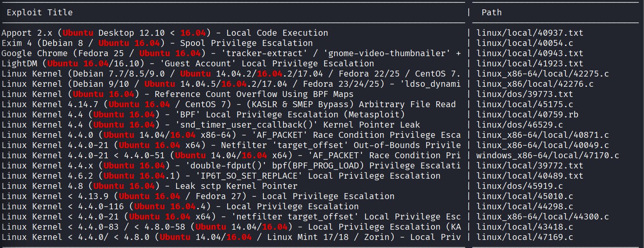Select the 'Path' column header text
This screenshot has width=644, height=248.
click(x=492, y=12)
